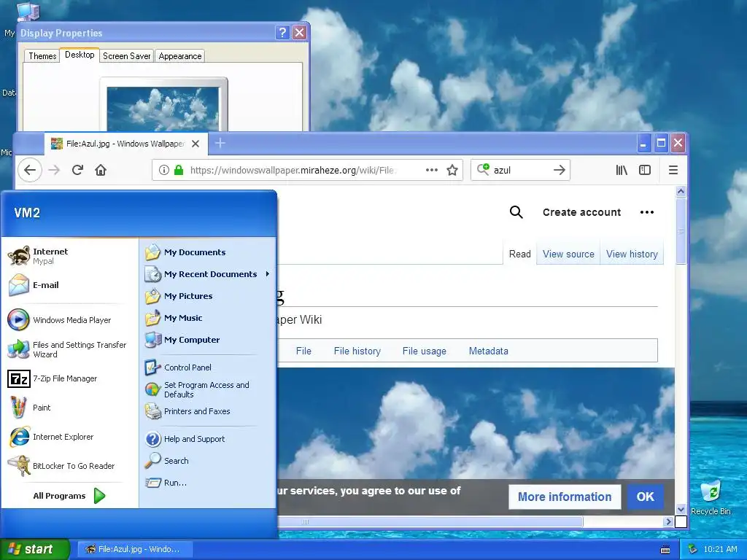Viewport: 747px width, 560px height.
Task: Click the horizontal scrollbar right arrow
Action: [x=668, y=522]
